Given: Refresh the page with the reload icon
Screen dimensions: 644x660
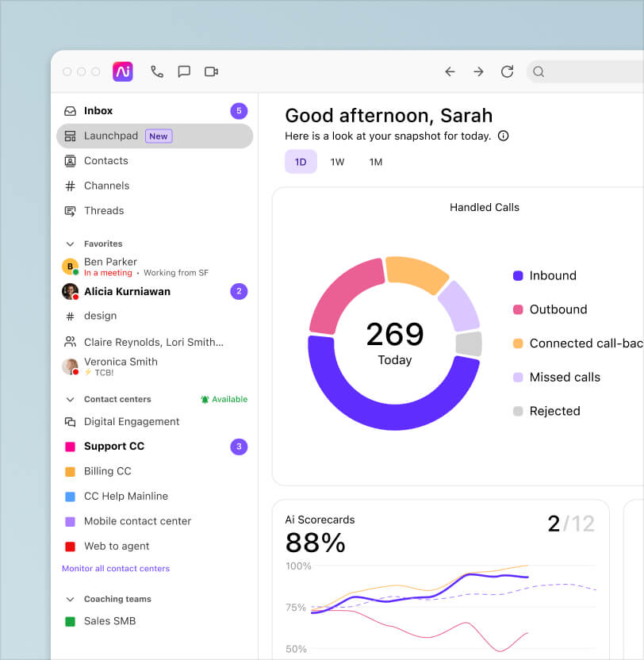Looking at the screenshot, I should [507, 71].
